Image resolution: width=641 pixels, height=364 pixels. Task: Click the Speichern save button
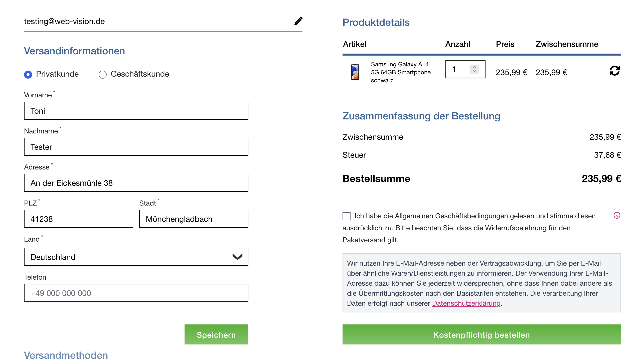pyautogui.click(x=216, y=335)
